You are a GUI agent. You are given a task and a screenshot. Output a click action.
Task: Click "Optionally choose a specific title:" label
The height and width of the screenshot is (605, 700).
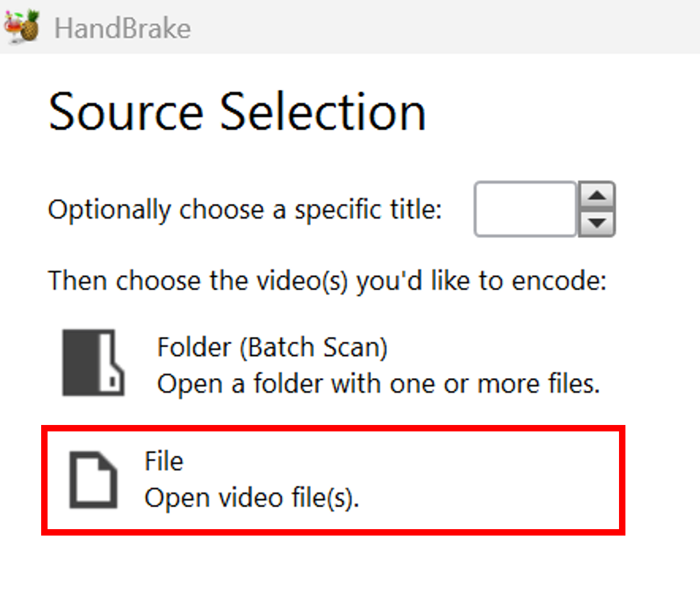[245, 210]
